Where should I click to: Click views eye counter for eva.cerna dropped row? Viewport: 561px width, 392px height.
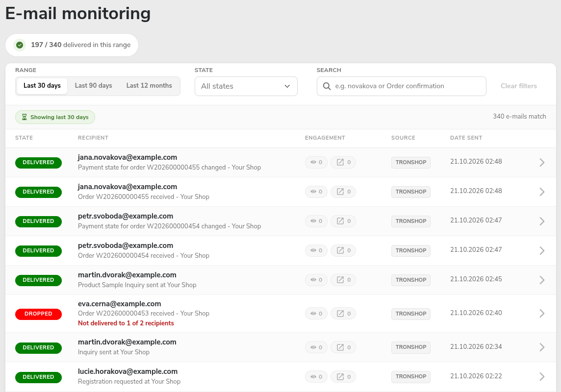coord(316,314)
